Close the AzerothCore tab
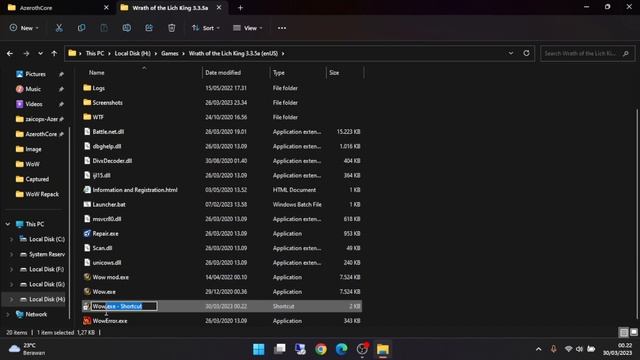 (x=106, y=8)
